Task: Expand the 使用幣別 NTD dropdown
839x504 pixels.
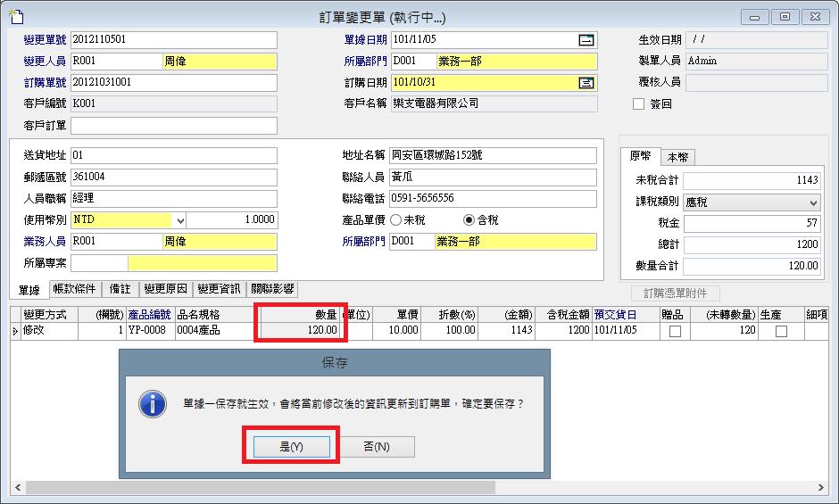Action: (179, 220)
